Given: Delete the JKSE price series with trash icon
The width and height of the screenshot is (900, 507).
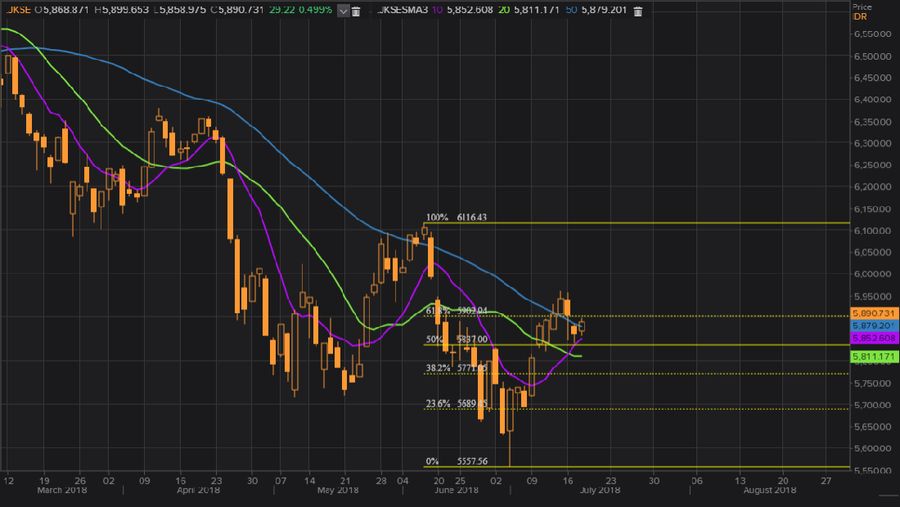Looking at the screenshot, I should (x=356, y=11).
